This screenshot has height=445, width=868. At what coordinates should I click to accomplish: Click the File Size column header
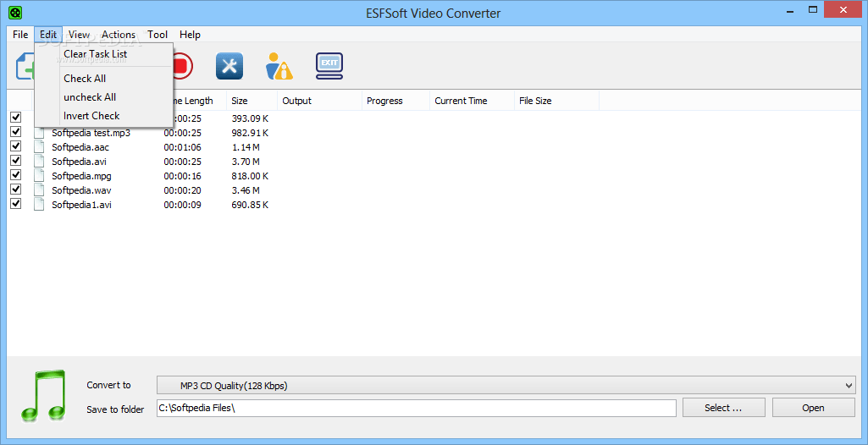556,101
